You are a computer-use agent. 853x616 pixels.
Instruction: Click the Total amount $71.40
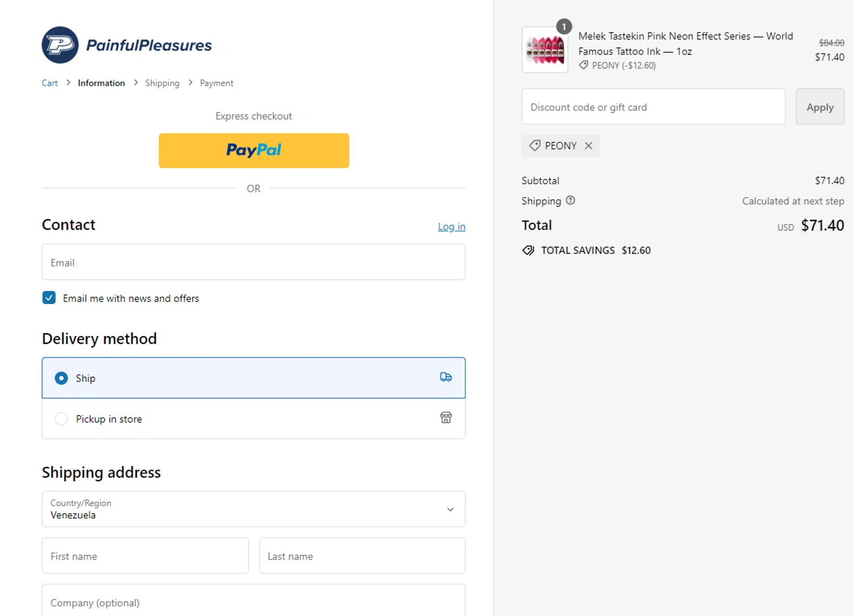pos(822,226)
